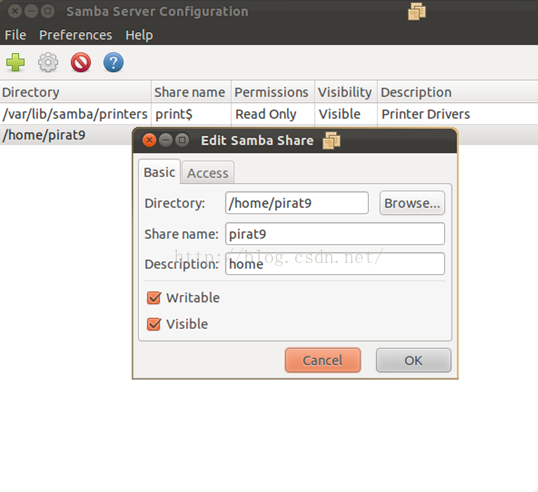This screenshot has height=492, width=538.
Task: Close the Edit Samba Share dialog
Action: tap(149, 140)
